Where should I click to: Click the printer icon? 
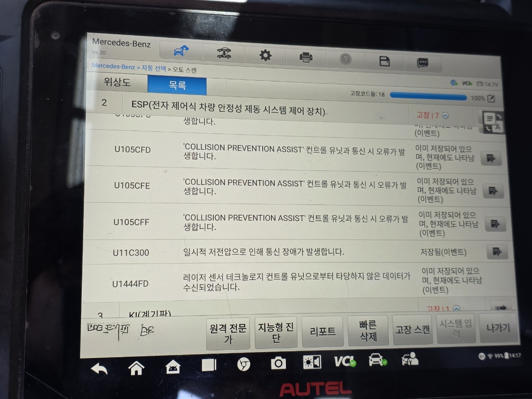point(306,57)
